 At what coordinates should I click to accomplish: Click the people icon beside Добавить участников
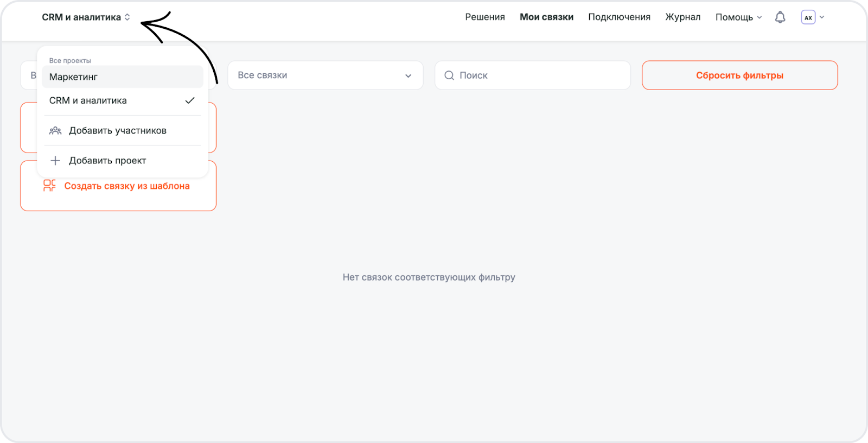tap(55, 131)
